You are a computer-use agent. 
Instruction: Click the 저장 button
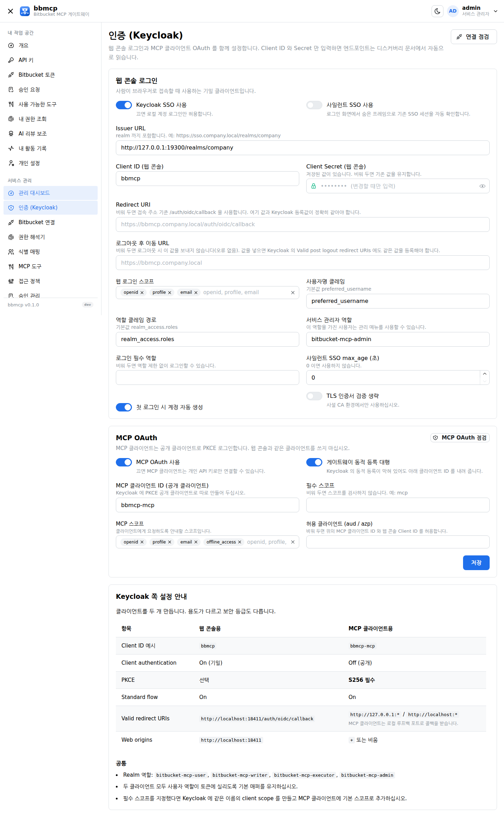476,563
